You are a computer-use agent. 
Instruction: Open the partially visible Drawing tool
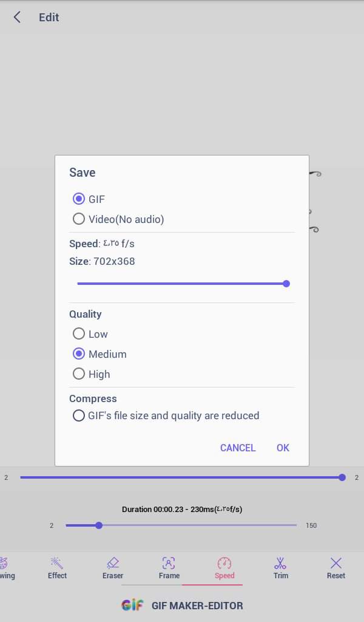click(7, 568)
